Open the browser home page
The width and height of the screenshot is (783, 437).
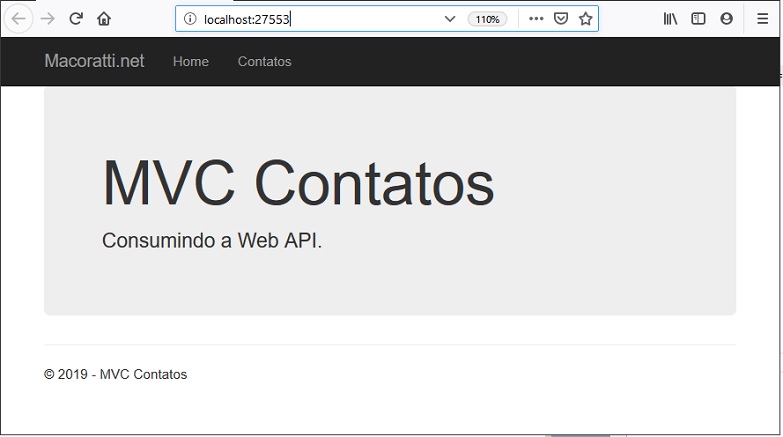click(104, 19)
